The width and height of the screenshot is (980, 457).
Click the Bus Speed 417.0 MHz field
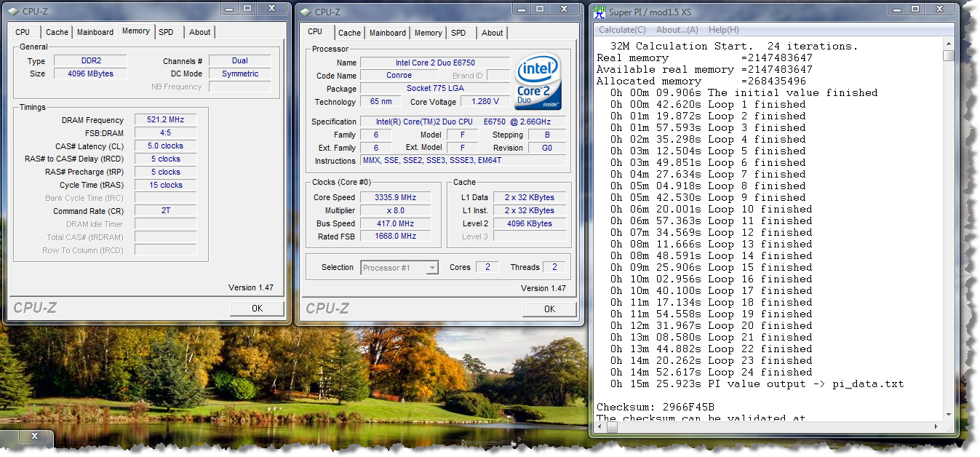pyautogui.click(x=396, y=223)
